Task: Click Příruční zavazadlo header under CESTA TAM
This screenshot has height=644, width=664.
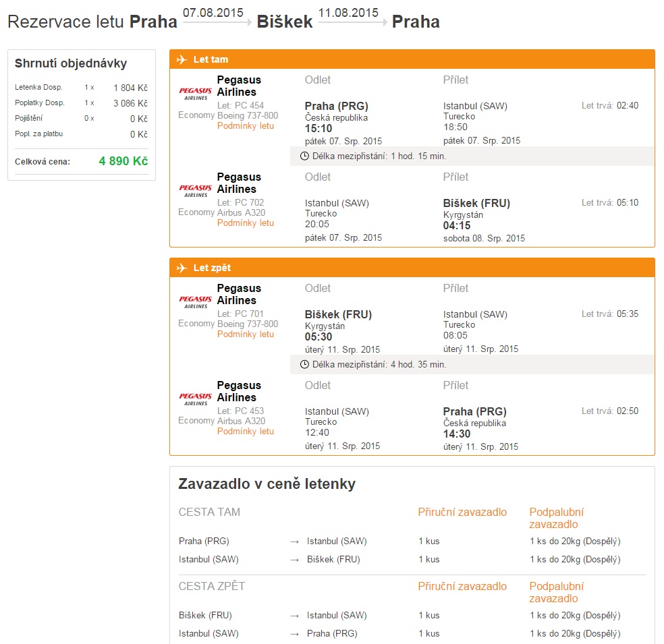Action: [462, 512]
